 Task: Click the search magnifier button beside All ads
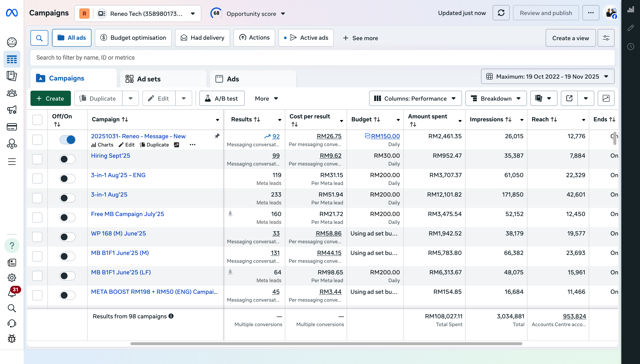[39, 38]
